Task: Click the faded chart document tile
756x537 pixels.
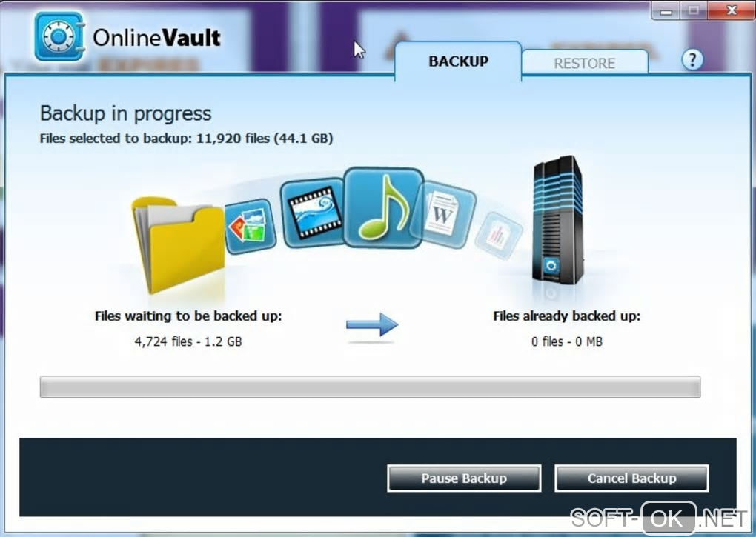Action: (x=498, y=235)
